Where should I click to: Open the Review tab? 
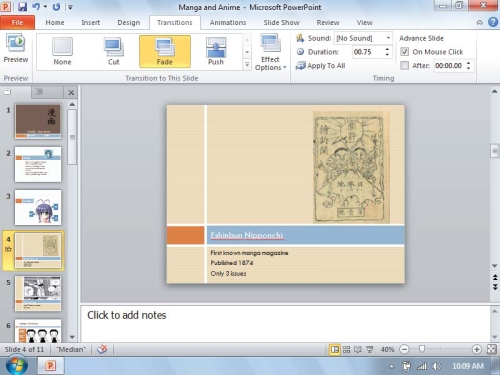click(328, 22)
